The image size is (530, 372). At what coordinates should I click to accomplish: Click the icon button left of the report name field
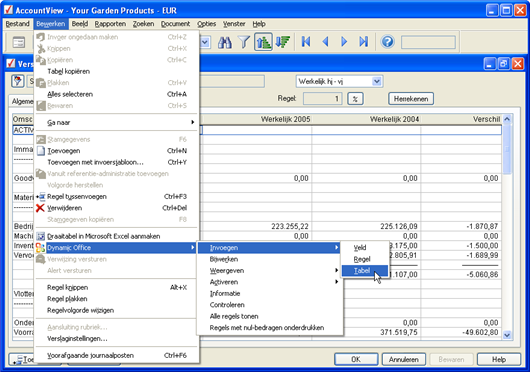coord(18,81)
